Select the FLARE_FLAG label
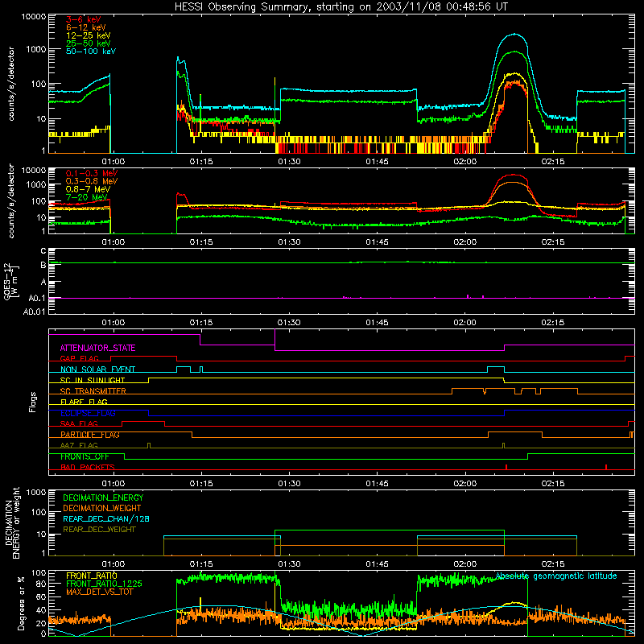644x644 pixels. click(x=84, y=402)
